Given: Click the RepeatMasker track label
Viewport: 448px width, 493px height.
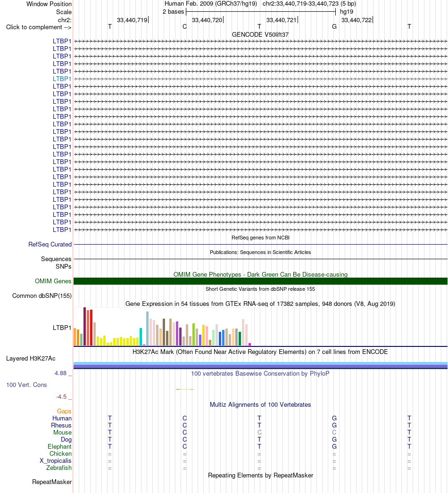Looking at the screenshot, I should point(52,482).
